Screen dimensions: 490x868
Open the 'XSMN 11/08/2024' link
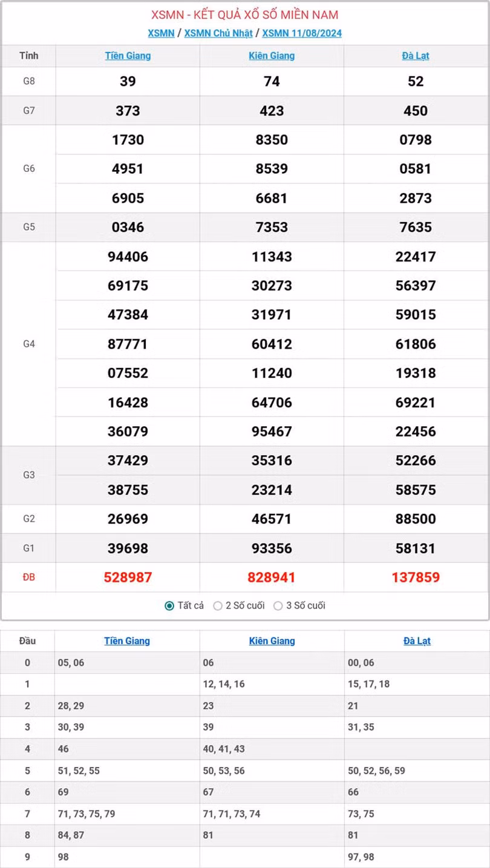pos(302,33)
